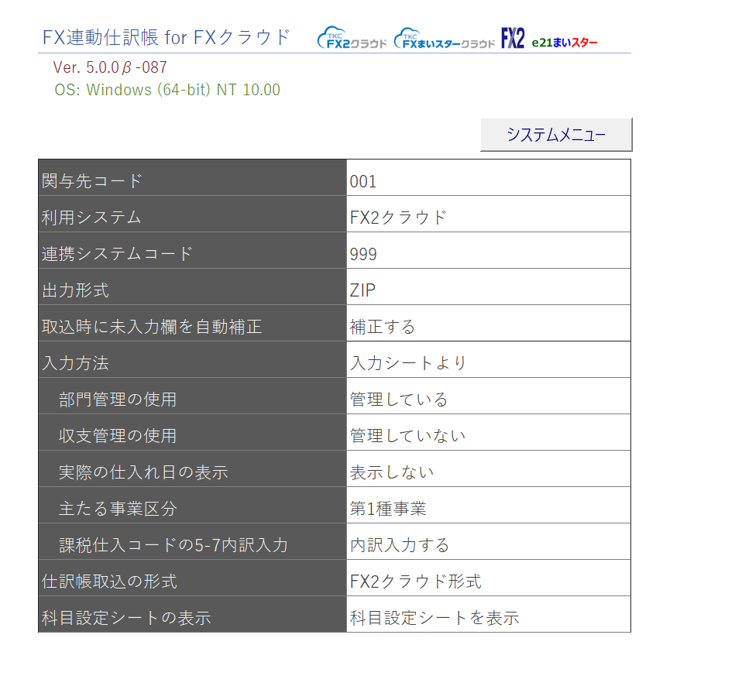The height and width of the screenshot is (700, 735).
Task: Click the OS: Windows (64-bit) NT 10.00 text
Action: tap(167, 90)
